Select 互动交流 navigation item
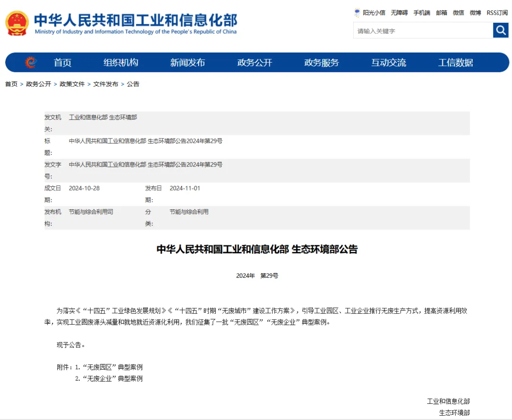 click(x=388, y=63)
